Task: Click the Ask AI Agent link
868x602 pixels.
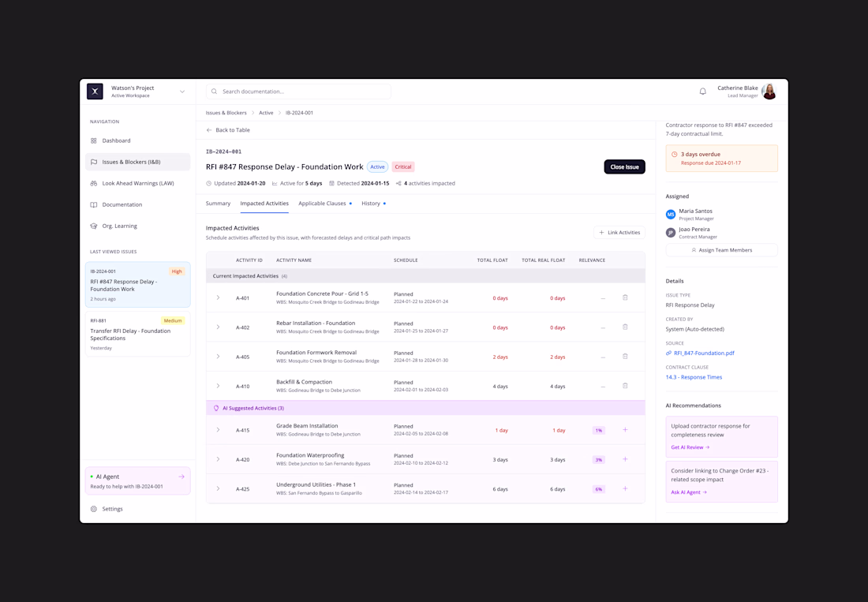Action: [689, 492]
